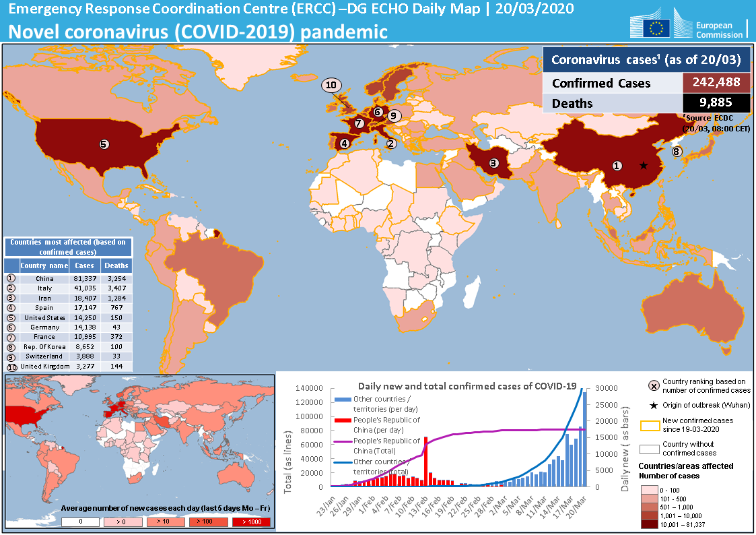Select the darkest 10,001 – 81,337 legend swatch

[650, 524]
